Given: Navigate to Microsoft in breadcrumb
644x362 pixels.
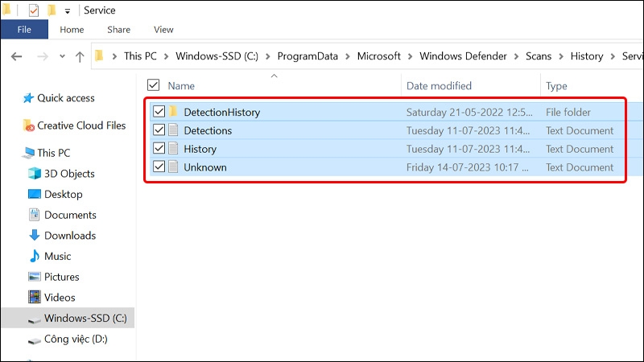Looking at the screenshot, I should point(378,56).
